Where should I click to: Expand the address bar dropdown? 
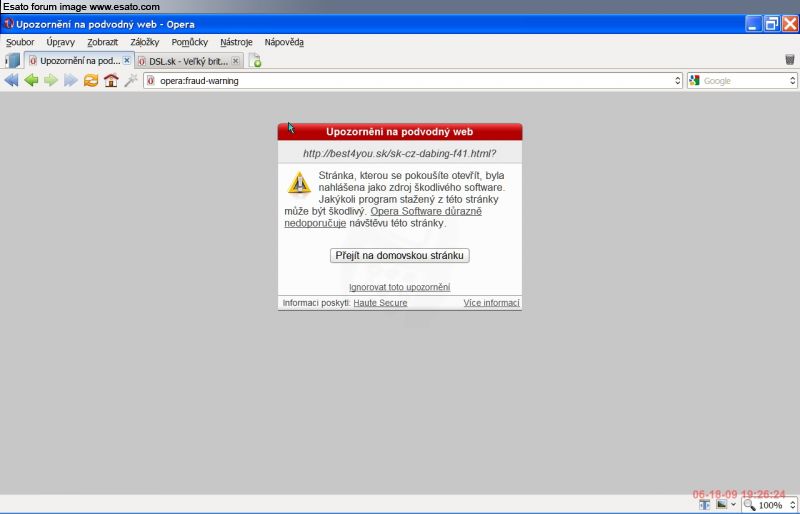(678, 81)
